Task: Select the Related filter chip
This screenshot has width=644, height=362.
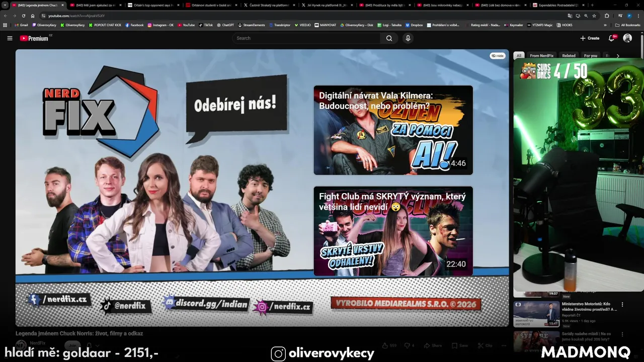Action: (x=569, y=56)
